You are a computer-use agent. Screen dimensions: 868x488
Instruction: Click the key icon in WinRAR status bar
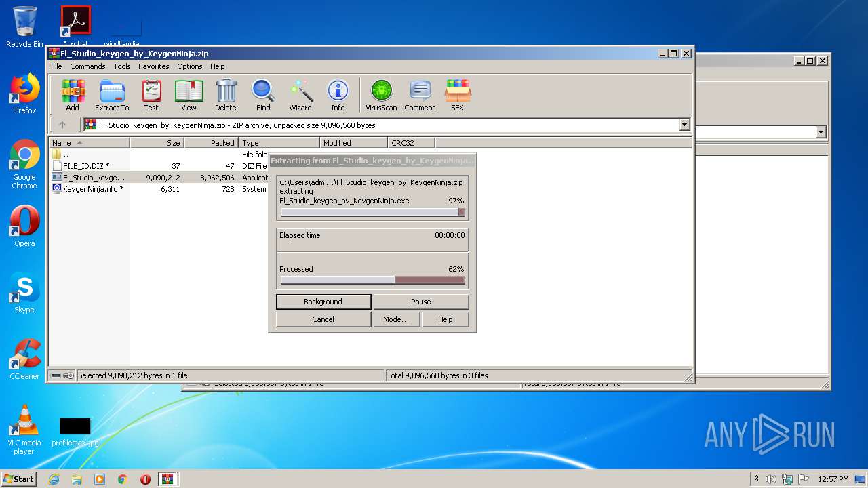68,375
